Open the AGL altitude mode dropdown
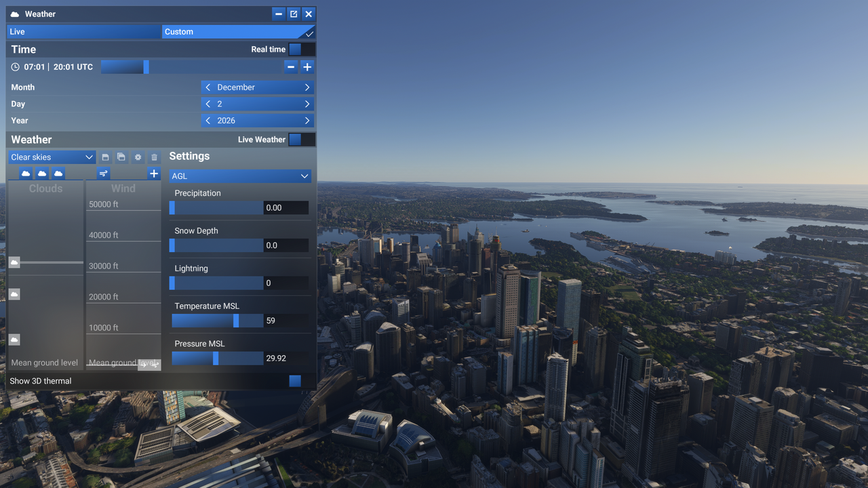Viewport: 868px width, 488px height. pos(240,176)
